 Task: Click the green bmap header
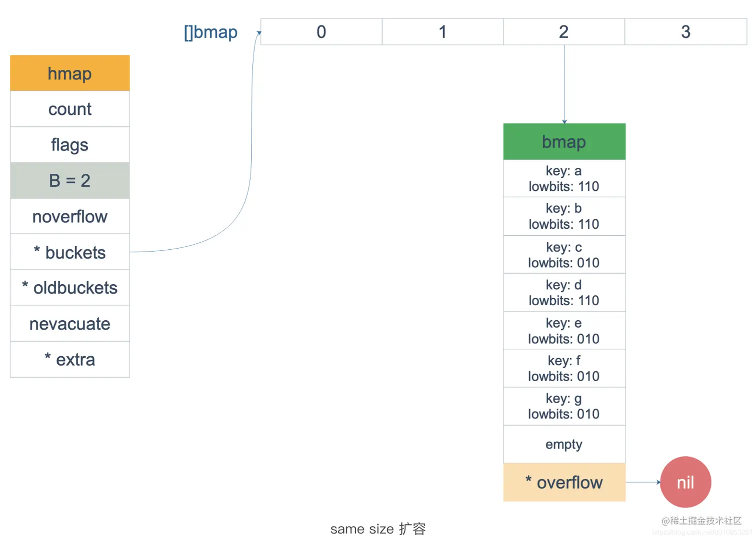coord(564,142)
